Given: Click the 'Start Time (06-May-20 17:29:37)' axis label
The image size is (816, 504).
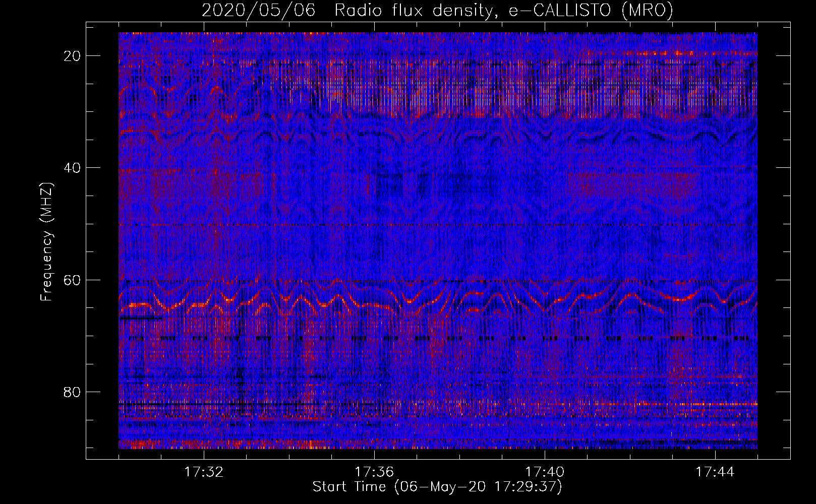Looking at the screenshot, I should pos(437,487).
